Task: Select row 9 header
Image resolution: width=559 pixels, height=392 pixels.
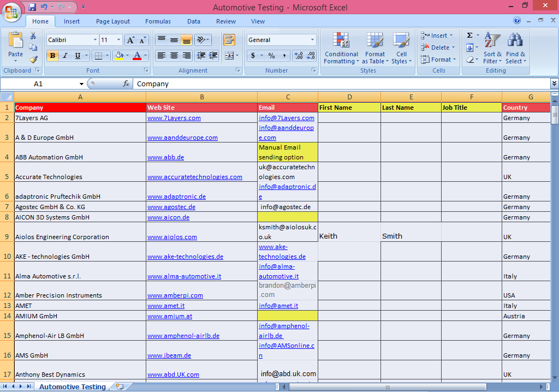Action: pos(7,232)
